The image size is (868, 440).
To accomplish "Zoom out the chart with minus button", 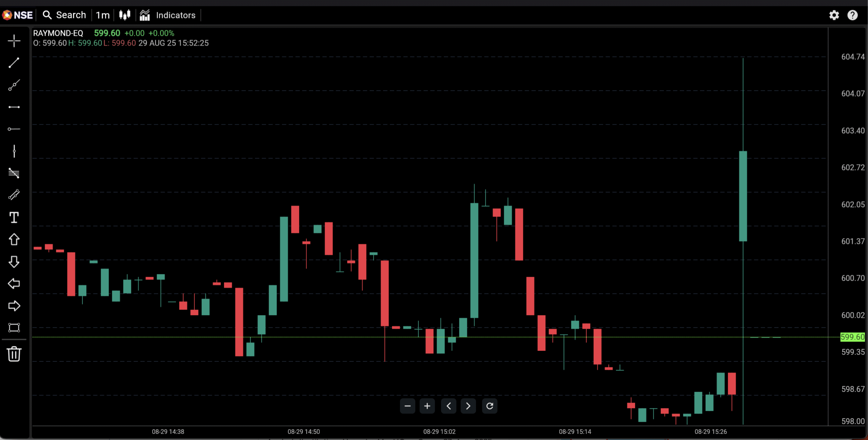I will (407, 406).
